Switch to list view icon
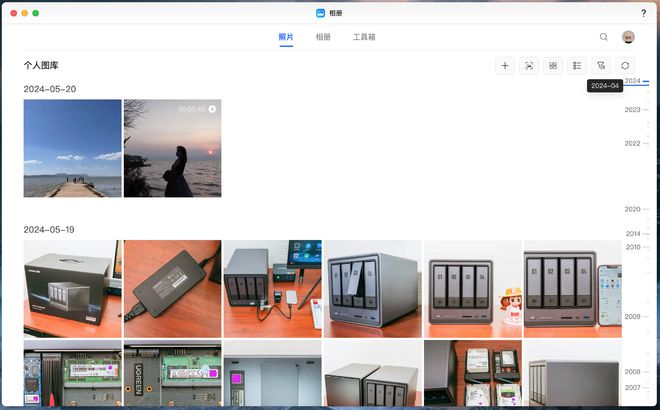 pyautogui.click(x=577, y=66)
